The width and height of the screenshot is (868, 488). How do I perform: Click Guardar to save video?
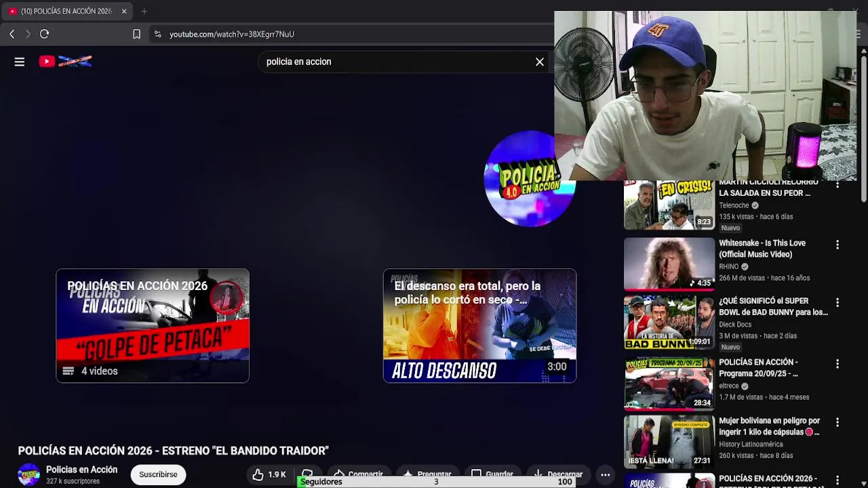[493, 474]
